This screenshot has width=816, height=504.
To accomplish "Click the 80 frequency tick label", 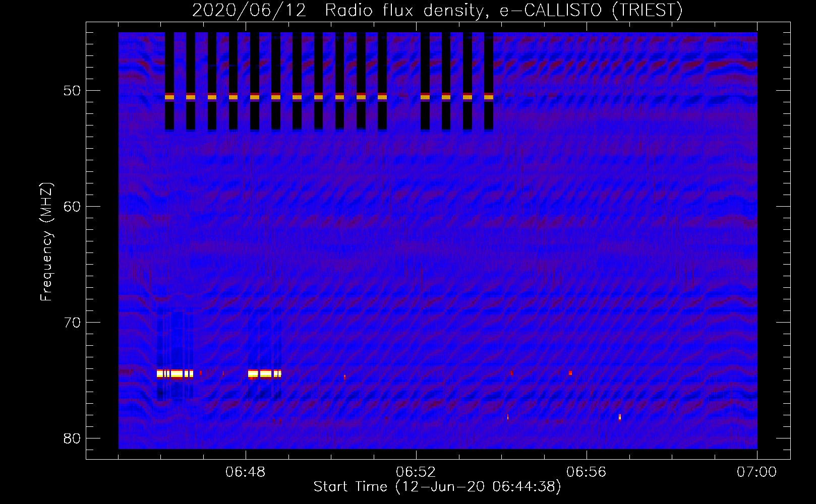I will [73, 438].
